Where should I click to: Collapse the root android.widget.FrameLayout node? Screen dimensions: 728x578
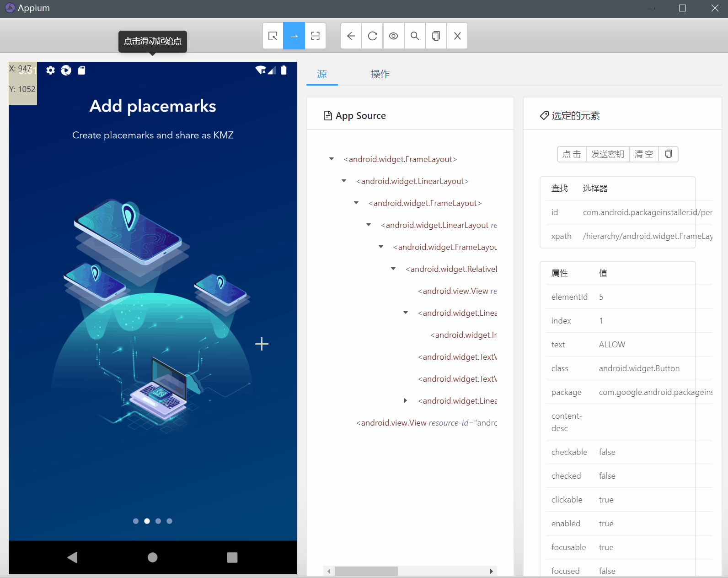(x=332, y=159)
